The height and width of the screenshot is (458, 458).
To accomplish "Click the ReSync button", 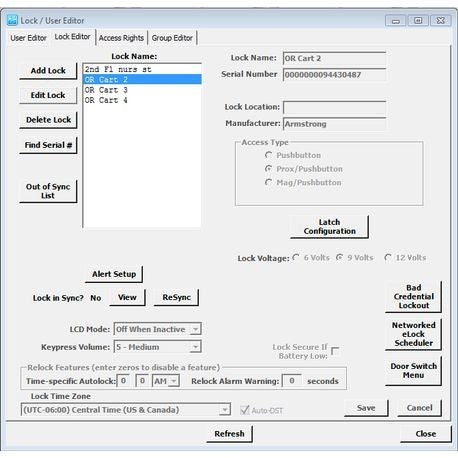I will tap(176, 297).
